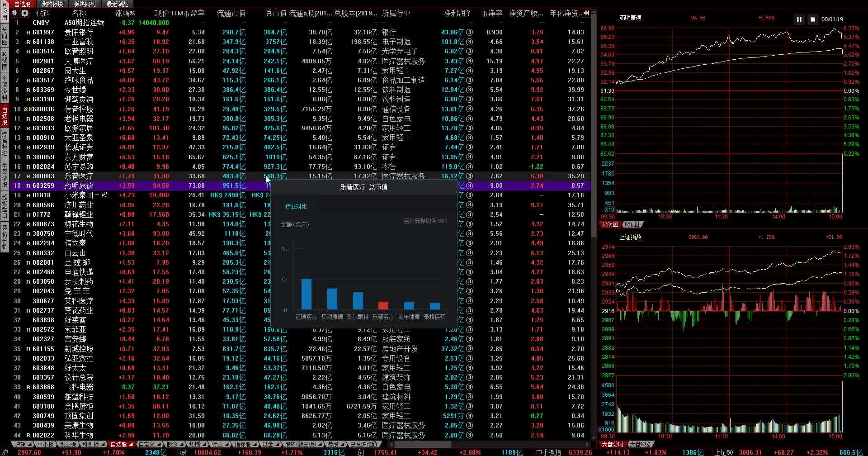Open net profit detail icon for 苏宁易购
Viewport: 868px width, 456px height.
(x=469, y=166)
